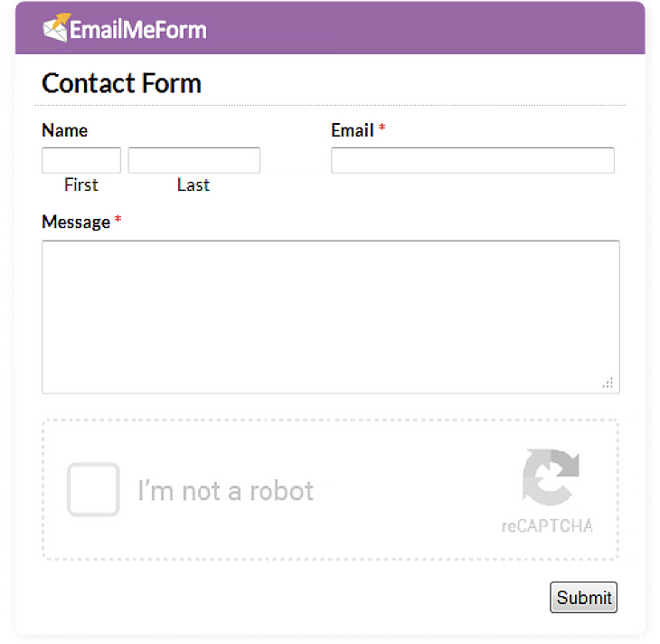Click inside the Message text area
Image resolution: width=660 pixels, height=644 pixels.
click(x=331, y=317)
